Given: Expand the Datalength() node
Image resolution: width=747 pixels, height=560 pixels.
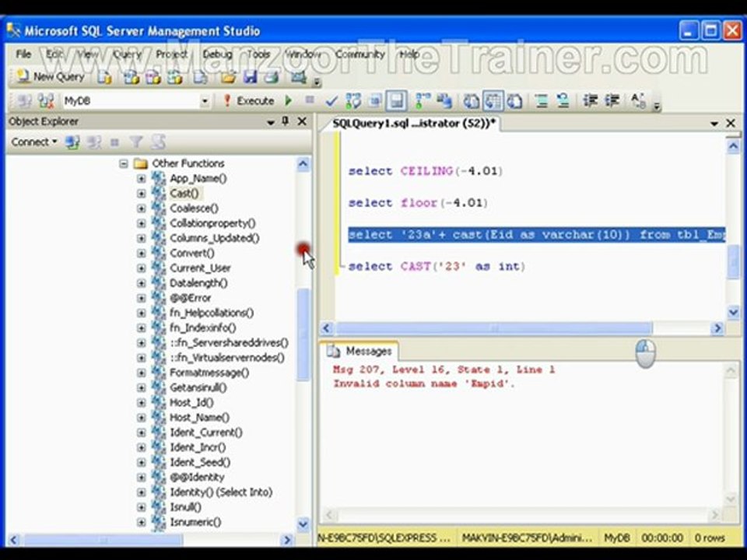Looking at the screenshot, I should point(141,283).
